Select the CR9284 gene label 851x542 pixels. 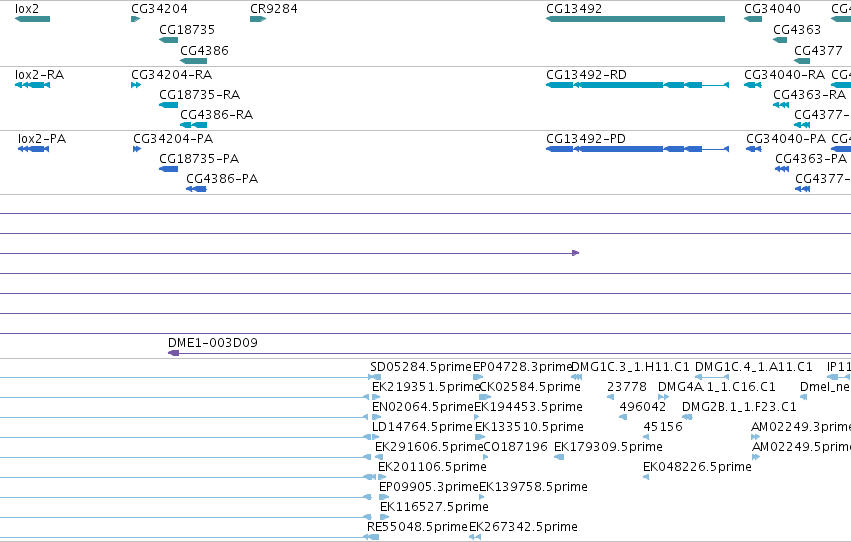pos(274,9)
